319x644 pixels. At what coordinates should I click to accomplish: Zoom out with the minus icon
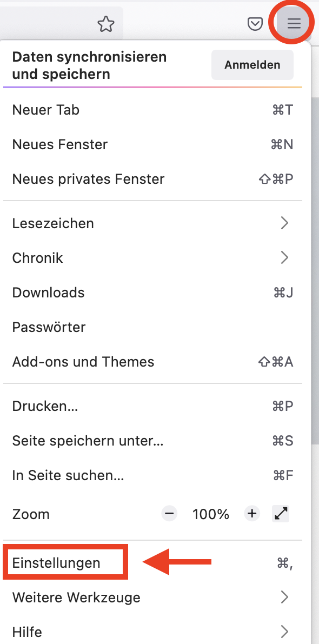[x=169, y=513]
